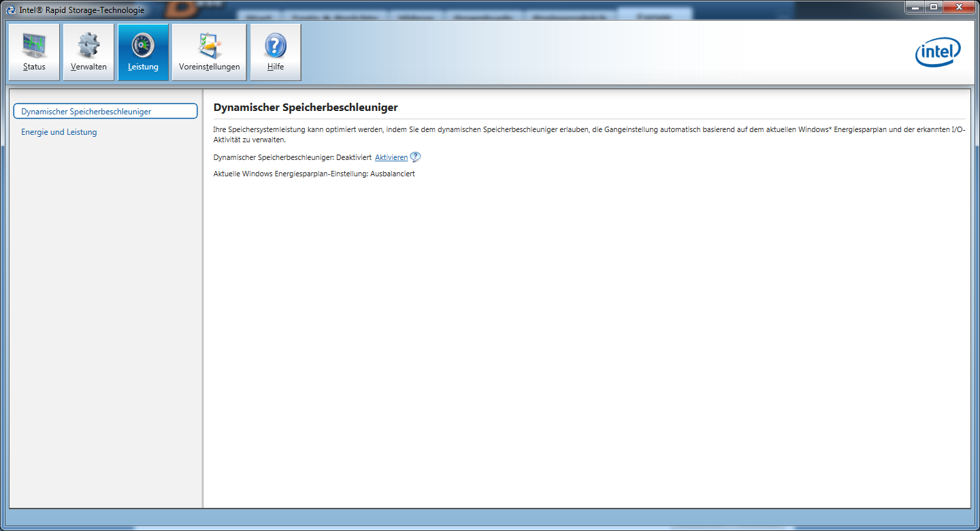Maximize the Intel Rapid Storage window
Screen dimensions: 980x531
[x=933, y=7]
